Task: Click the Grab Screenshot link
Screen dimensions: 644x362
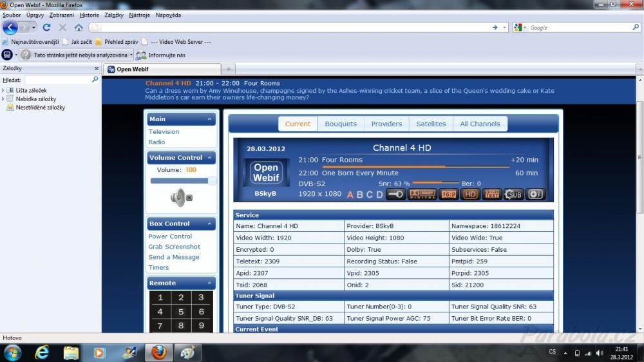Action: [x=174, y=247]
